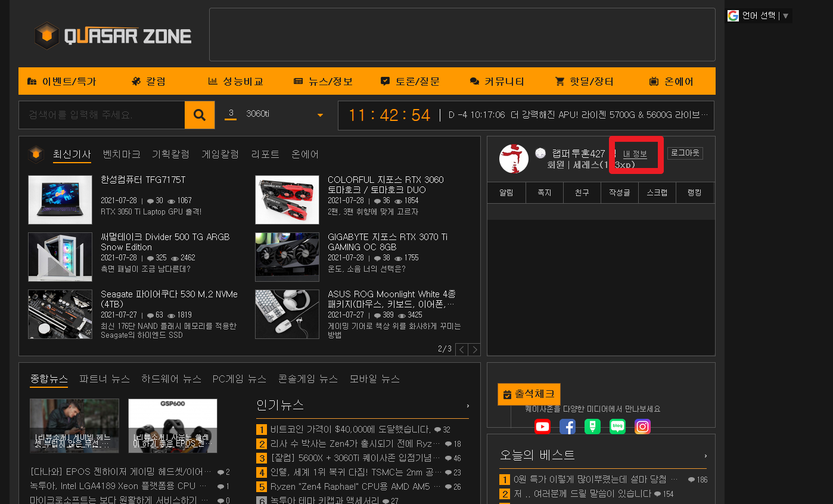This screenshot has height=504, width=833.
Task: Expand 인기뉴스 more arrow
Action: [x=468, y=406]
